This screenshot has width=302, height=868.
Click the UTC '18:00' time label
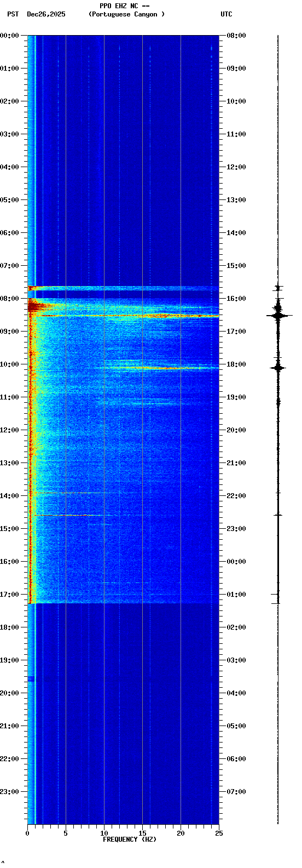click(236, 364)
